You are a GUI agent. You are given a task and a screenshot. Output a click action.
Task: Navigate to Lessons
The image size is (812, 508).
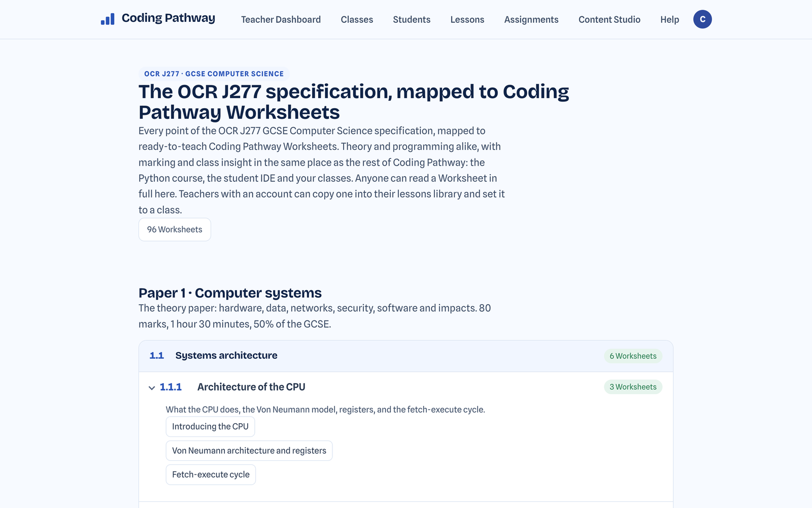click(x=467, y=19)
